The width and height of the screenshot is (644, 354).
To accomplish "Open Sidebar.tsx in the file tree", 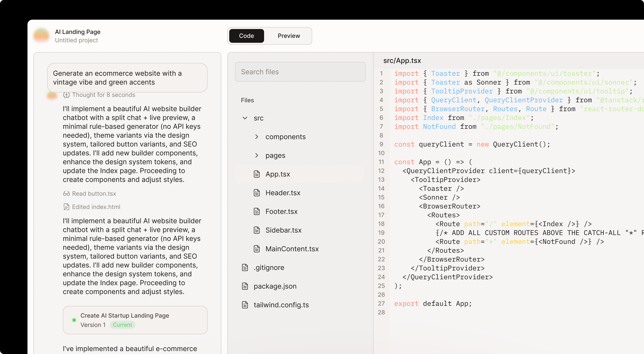I will pyautogui.click(x=283, y=230).
